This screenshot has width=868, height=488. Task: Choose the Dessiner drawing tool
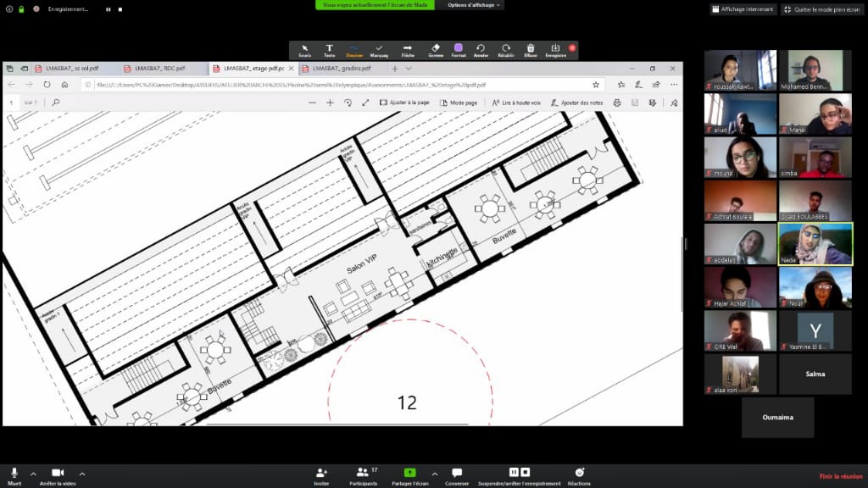[354, 50]
